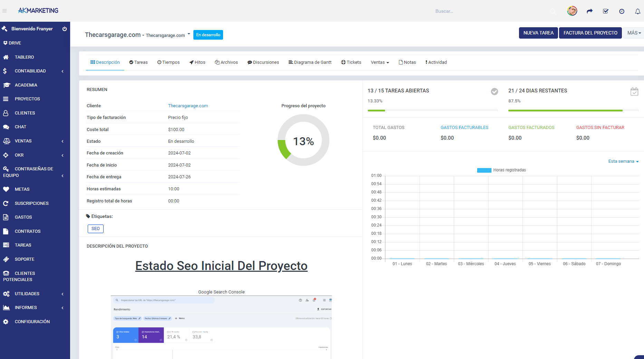Open the Ventas tab dropdown
Screen dimensions: 644x359
[x=380, y=62]
